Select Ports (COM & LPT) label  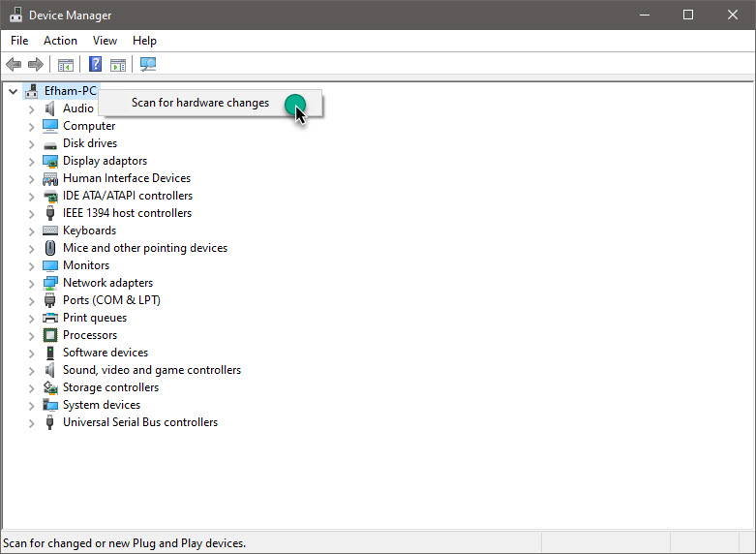111,300
